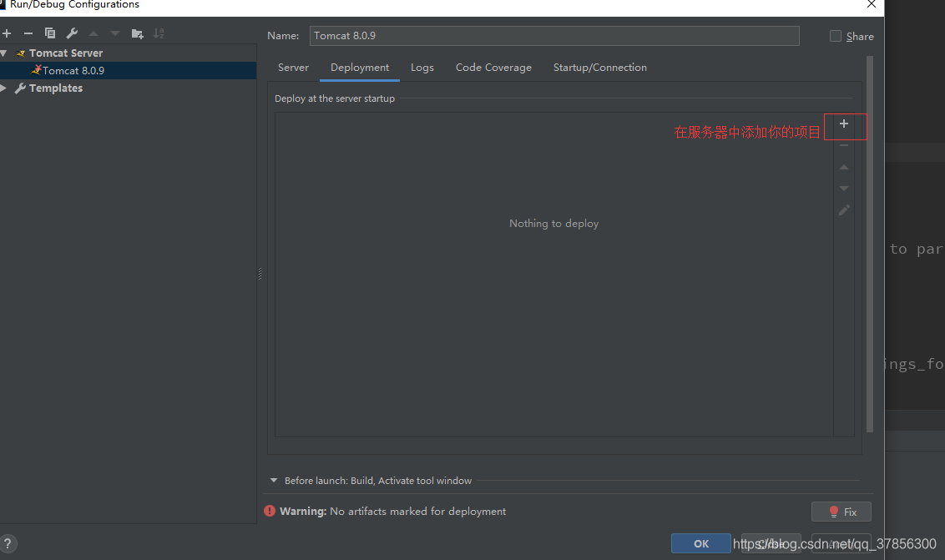This screenshot has width=945, height=560.
Task: Toggle the Share checkbox
Action: (836, 36)
